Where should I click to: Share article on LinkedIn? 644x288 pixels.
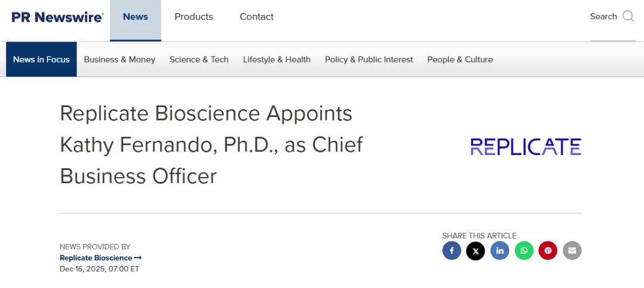[x=500, y=250]
